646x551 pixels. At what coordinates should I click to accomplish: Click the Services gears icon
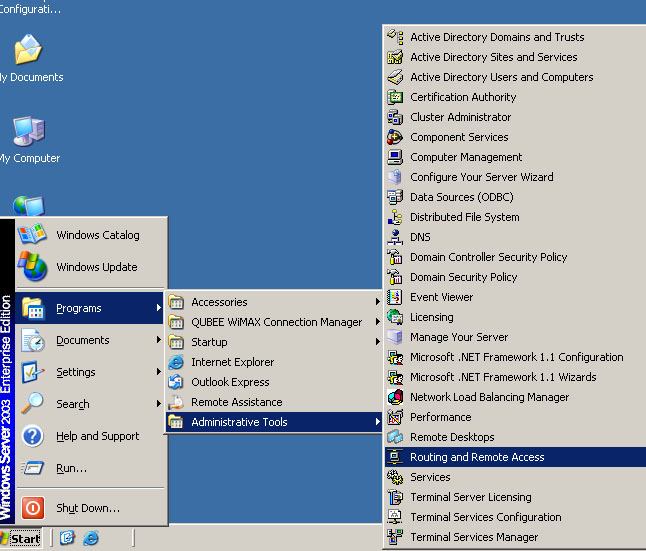pyautogui.click(x=395, y=477)
